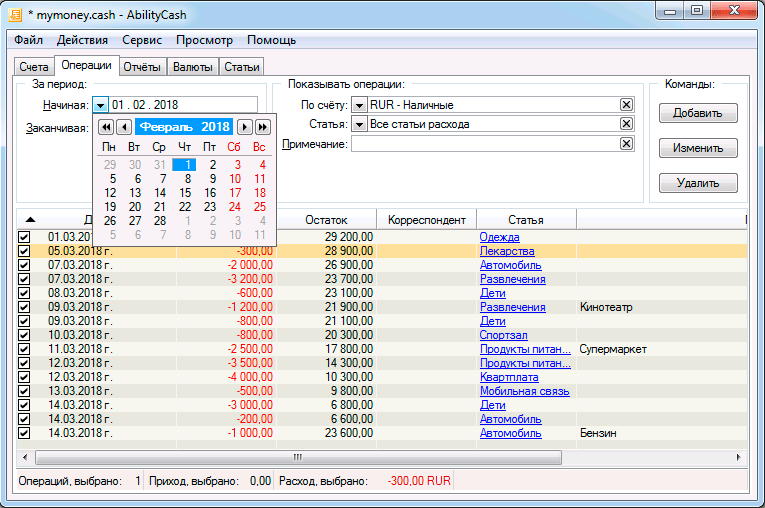Toggle checkbox for 05.03.2018 Лекарства row
765x508 pixels.
click(24, 251)
